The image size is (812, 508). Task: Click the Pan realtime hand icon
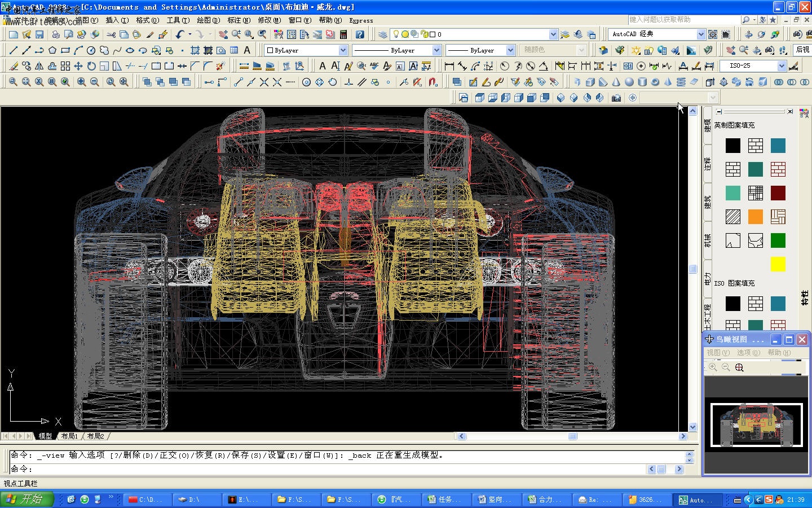223,34
